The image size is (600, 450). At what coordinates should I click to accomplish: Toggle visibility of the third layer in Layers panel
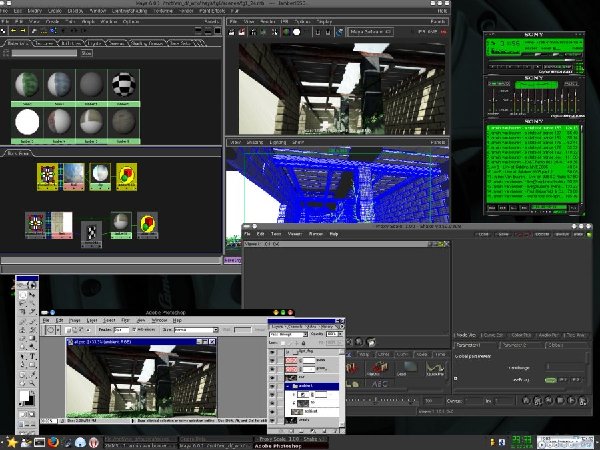point(272,369)
